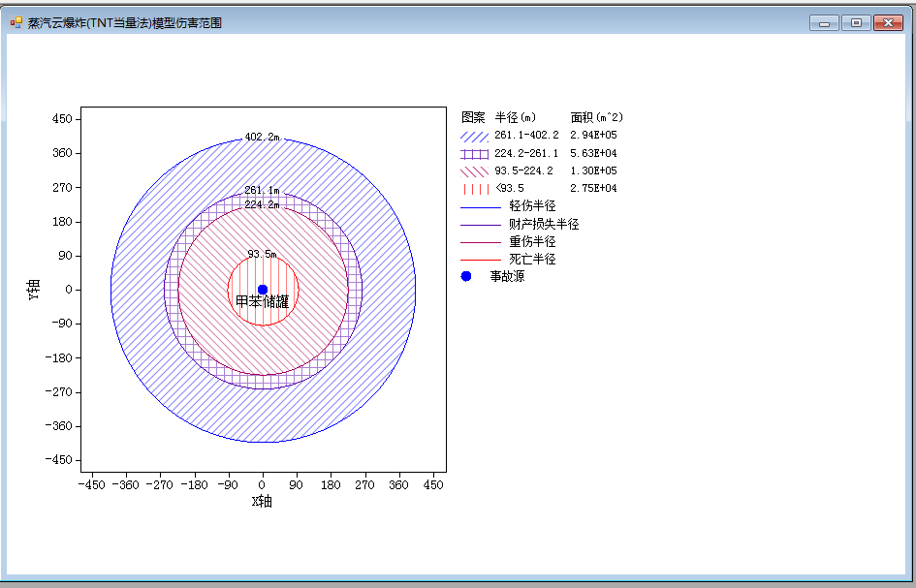916x588 pixels.
Task: Click the red line sample for 死亡半径
Action: point(481,261)
